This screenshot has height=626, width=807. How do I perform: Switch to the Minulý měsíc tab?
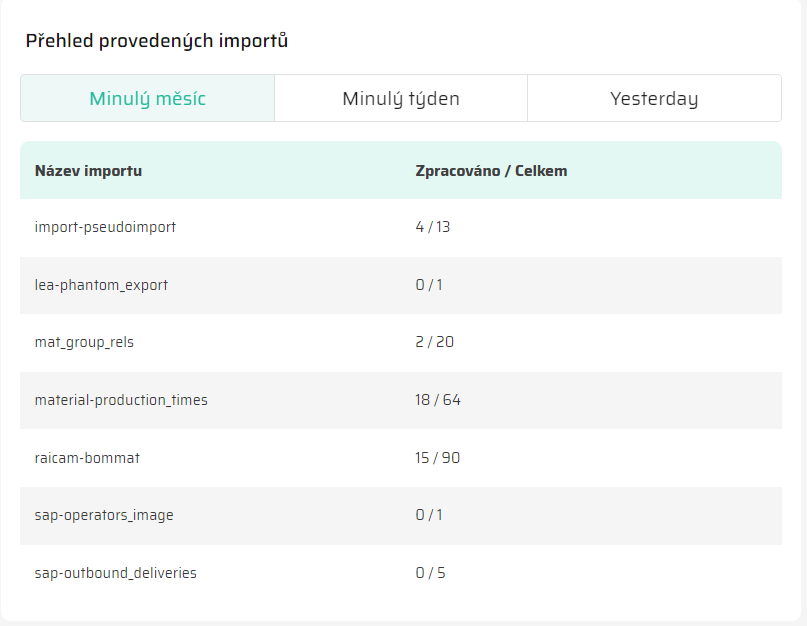coord(147,99)
